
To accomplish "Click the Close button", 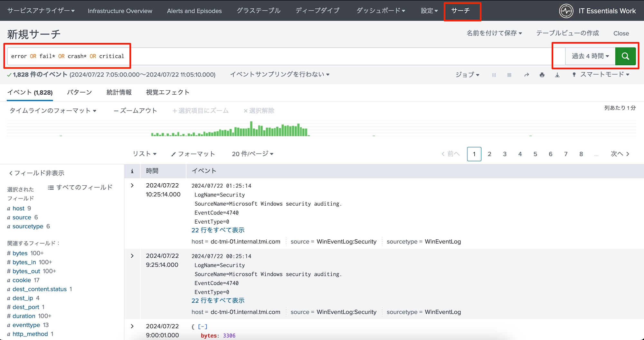I will click(x=621, y=33).
